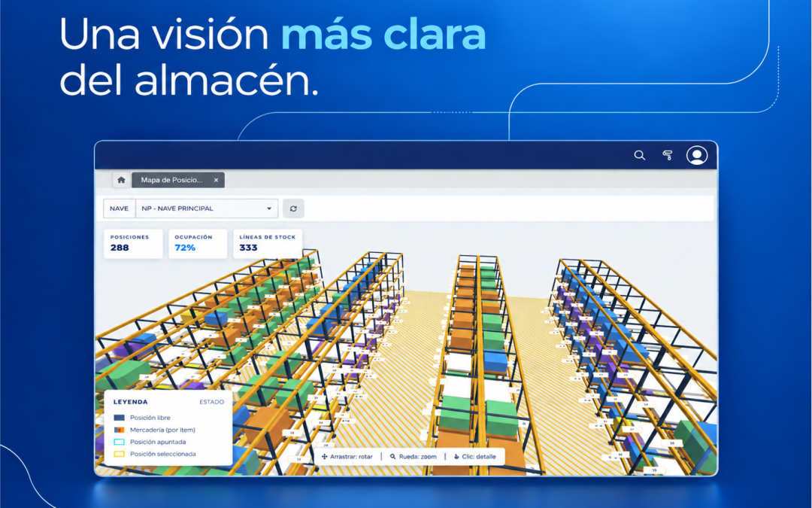Click the NAVE label box
This screenshot has width=812, height=508.
pos(119,208)
